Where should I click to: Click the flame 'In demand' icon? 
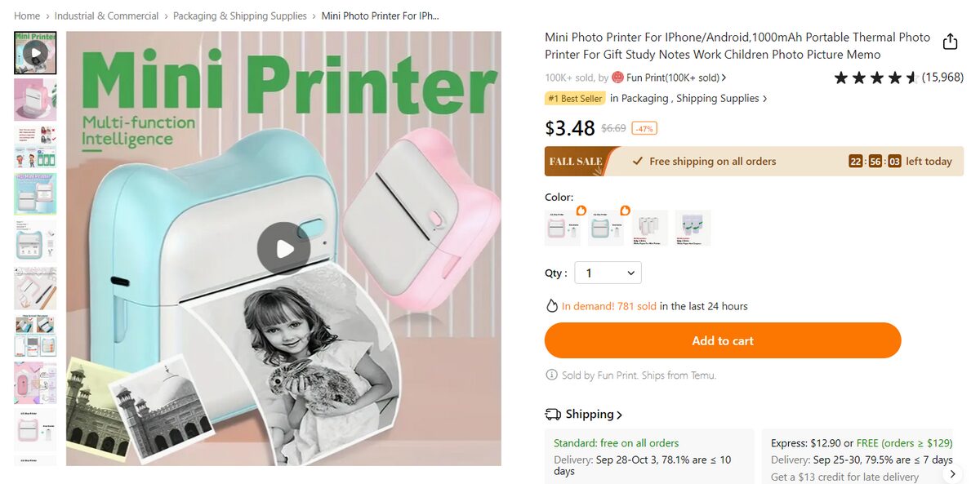click(552, 306)
